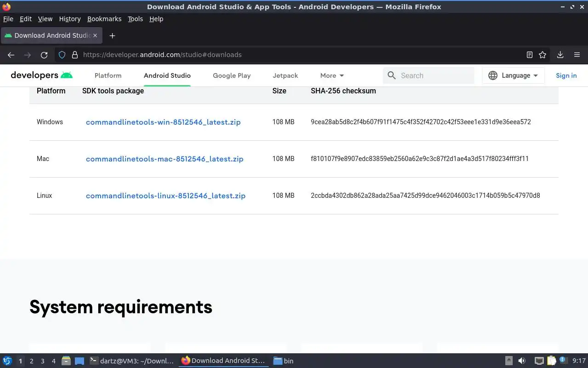Open the Help menu
588x368 pixels.
(156, 19)
